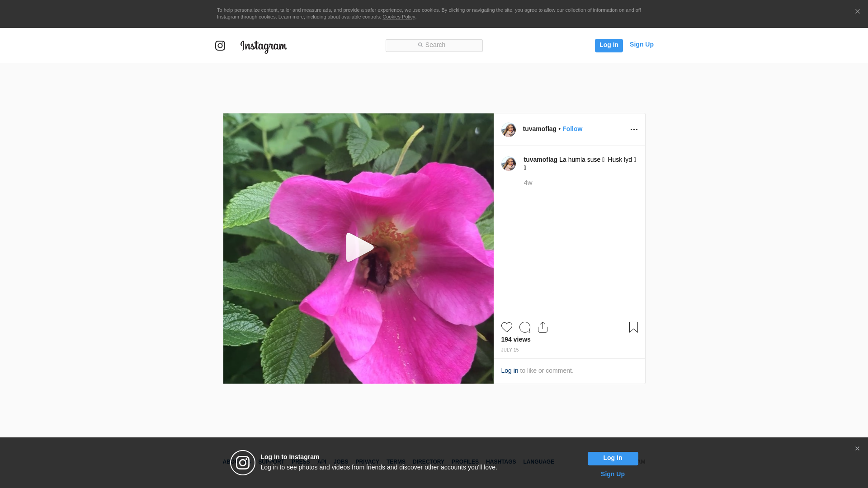Click the Instagram wordmark logo

[264, 46]
